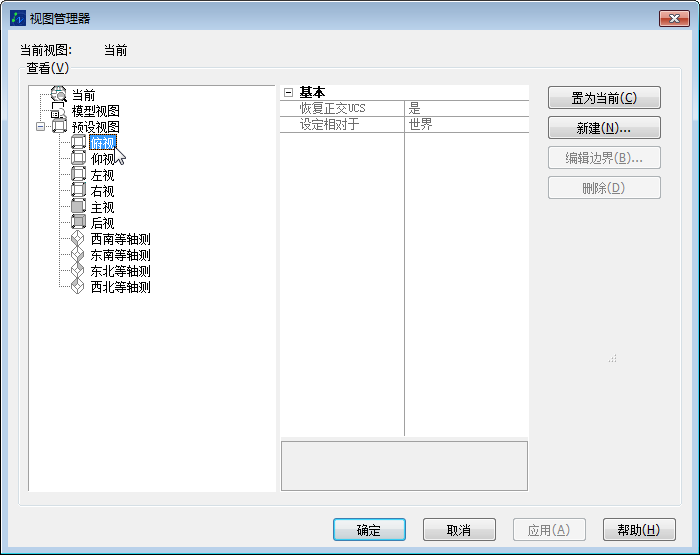Click the 东北等轴测 isometric icon

[x=79, y=271]
